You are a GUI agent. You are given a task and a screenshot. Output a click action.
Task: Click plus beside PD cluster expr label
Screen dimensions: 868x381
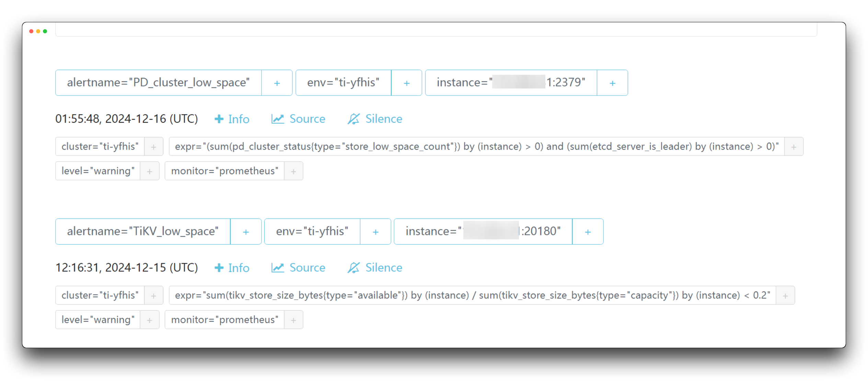pos(794,147)
